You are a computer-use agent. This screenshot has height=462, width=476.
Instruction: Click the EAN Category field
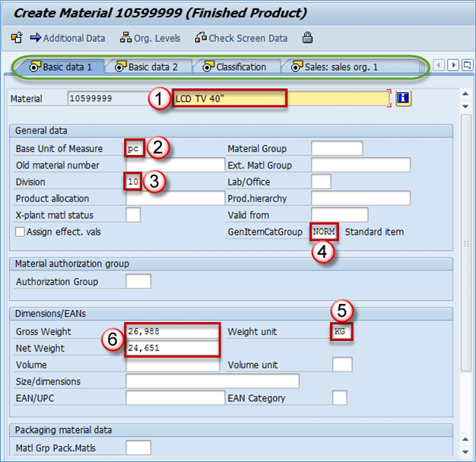340,397
